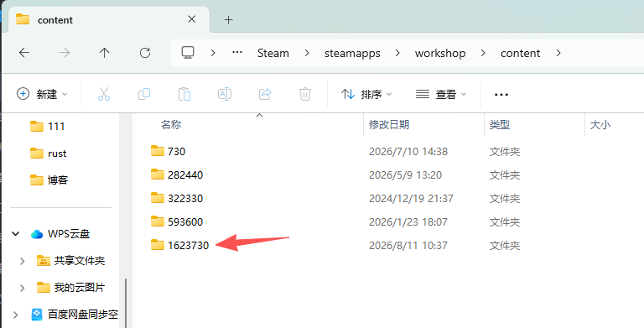Select the 282440 folder

(x=177, y=174)
